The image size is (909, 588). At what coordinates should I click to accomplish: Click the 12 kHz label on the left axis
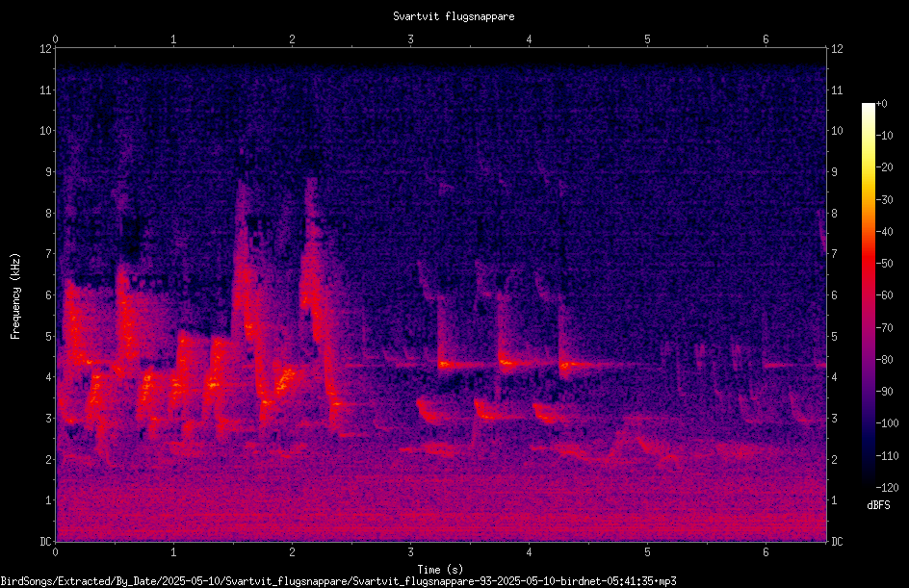45,49
